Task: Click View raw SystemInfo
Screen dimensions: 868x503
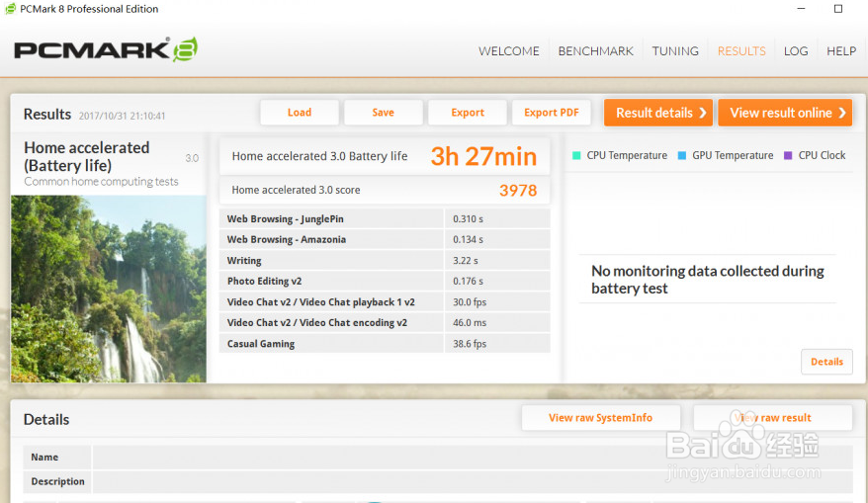Action: [601, 418]
